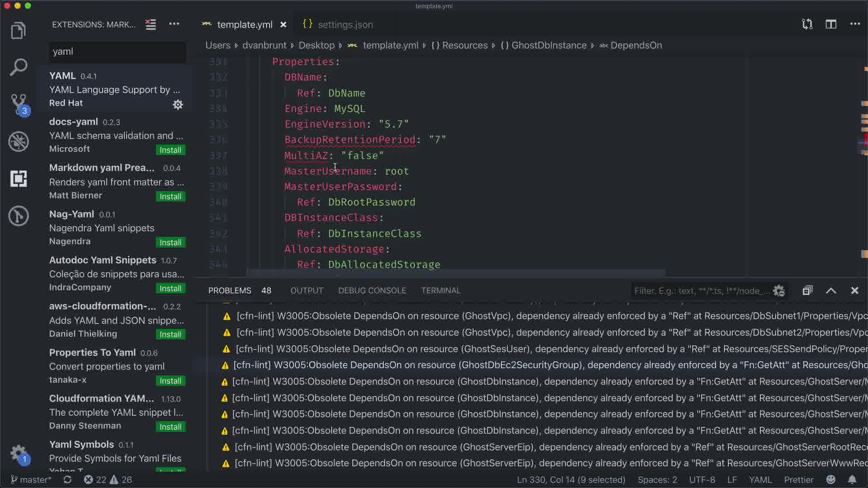Open changes compare icon in editor toolbar
The width and height of the screenshot is (868, 488).
pos(807,24)
